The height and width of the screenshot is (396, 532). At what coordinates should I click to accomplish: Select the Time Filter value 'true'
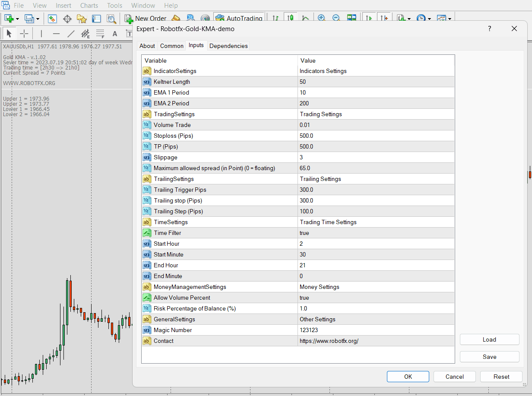(376, 233)
